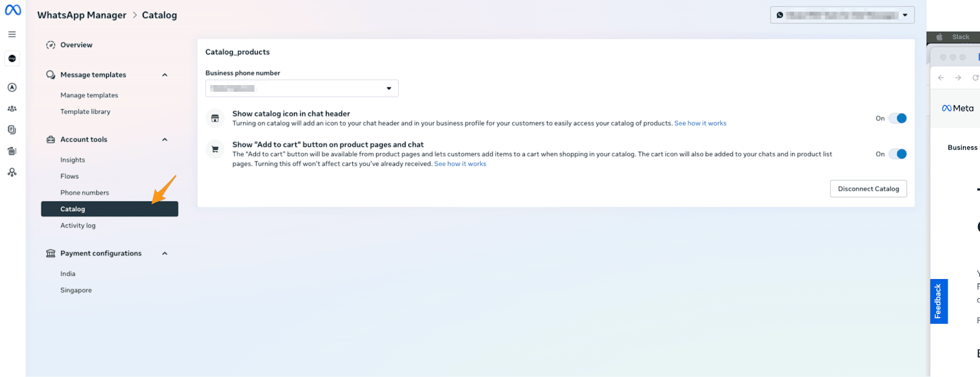Click the posts document icon in the left rail
The width and height of the screenshot is (980, 377).
[x=11, y=129]
